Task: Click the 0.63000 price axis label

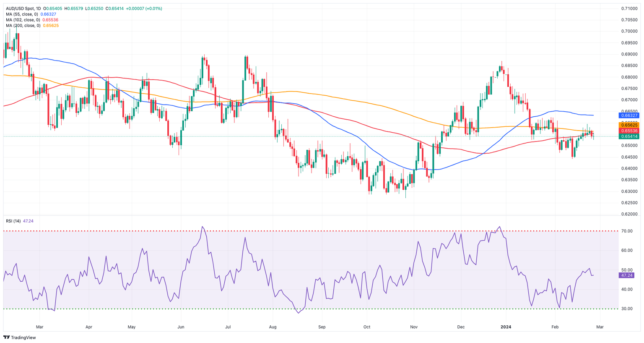Action: tap(629, 191)
